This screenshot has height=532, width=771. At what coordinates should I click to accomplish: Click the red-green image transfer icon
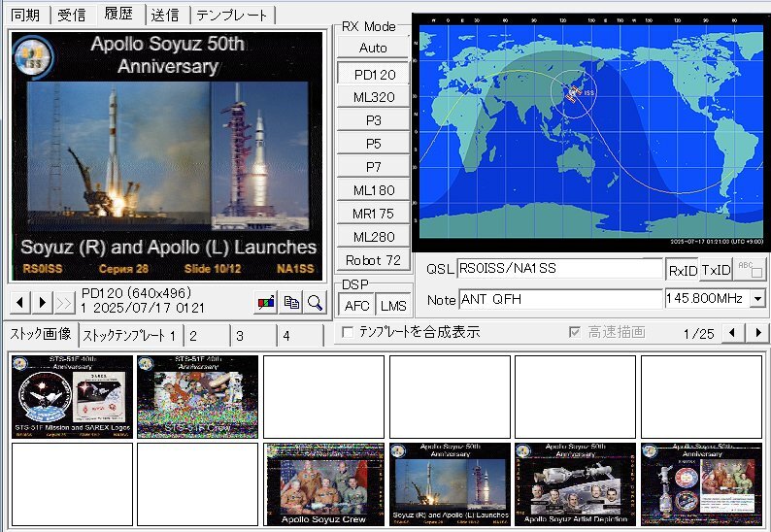click(x=266, y=302)
